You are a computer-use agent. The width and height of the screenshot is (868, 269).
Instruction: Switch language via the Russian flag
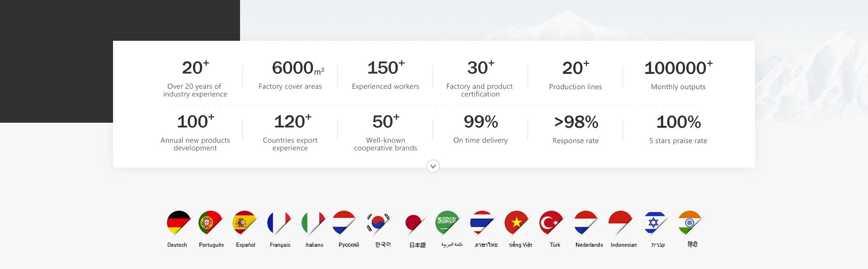[344, 222]
